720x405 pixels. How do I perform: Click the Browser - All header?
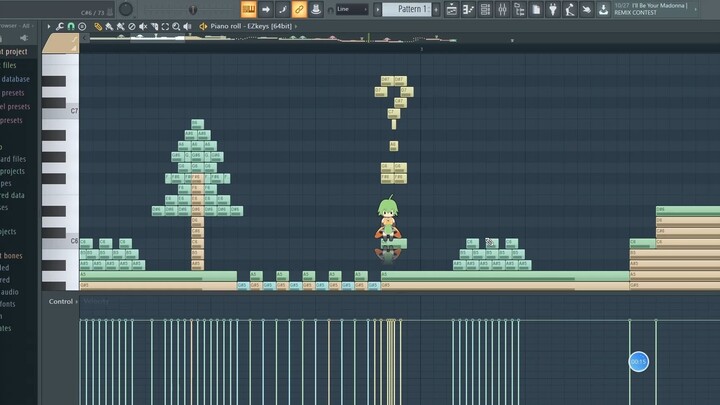(x=15, y=26)
